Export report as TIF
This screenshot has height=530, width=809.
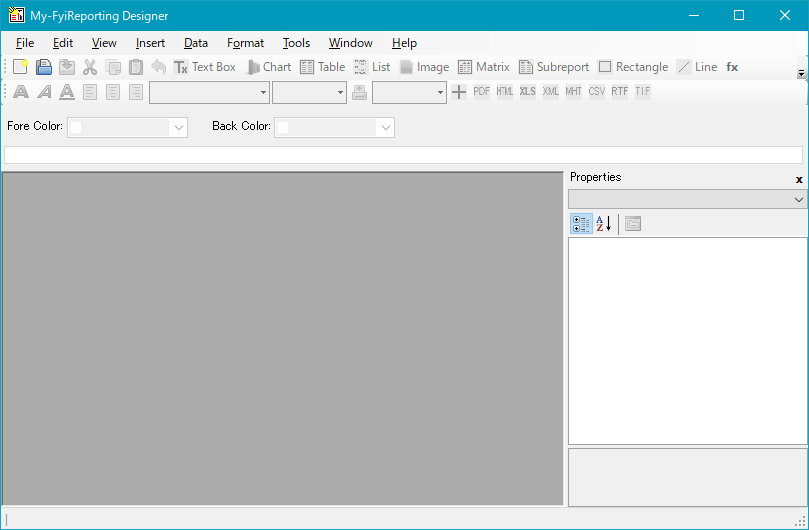642,91
